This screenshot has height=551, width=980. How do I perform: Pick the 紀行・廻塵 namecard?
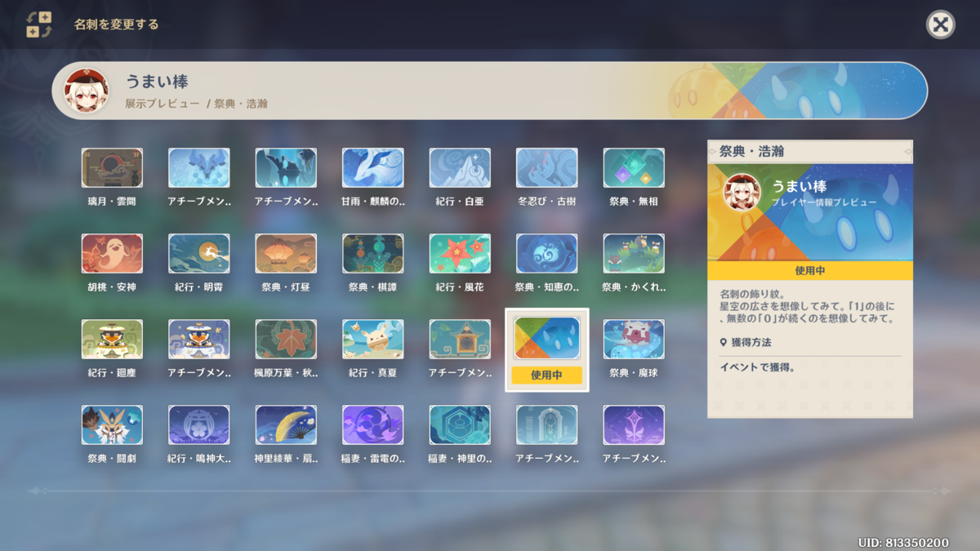(112, 340)
